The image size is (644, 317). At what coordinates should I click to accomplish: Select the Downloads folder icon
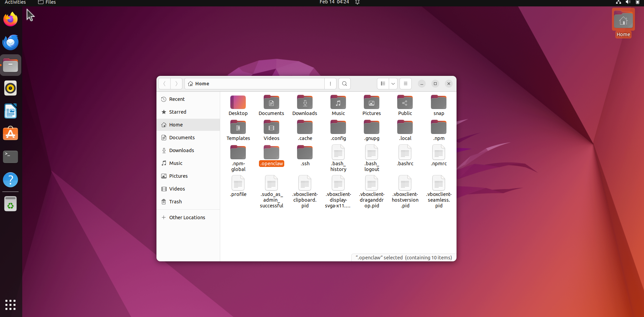(x=305, y=103)
